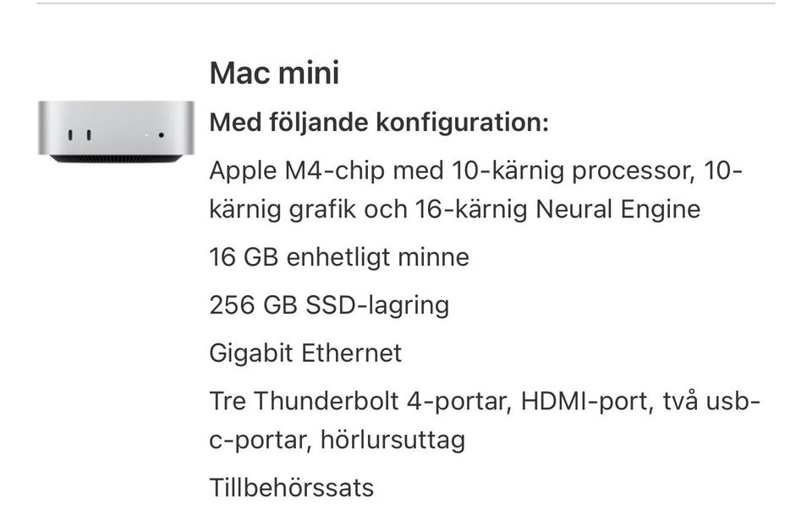Screen dimensions: 812x521
Task: Click the 'hörlursuttag' word
Action: (x=393, y=440)
